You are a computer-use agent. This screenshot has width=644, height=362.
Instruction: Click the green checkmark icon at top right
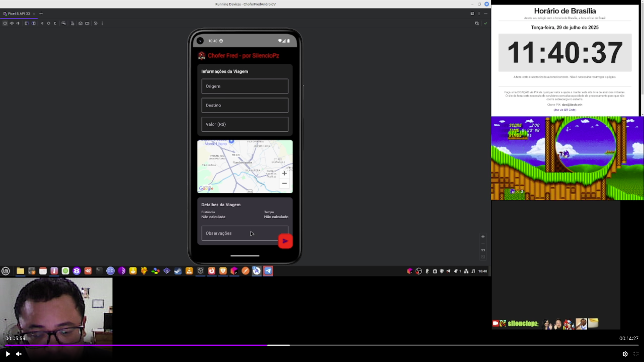tap(485, 23)
